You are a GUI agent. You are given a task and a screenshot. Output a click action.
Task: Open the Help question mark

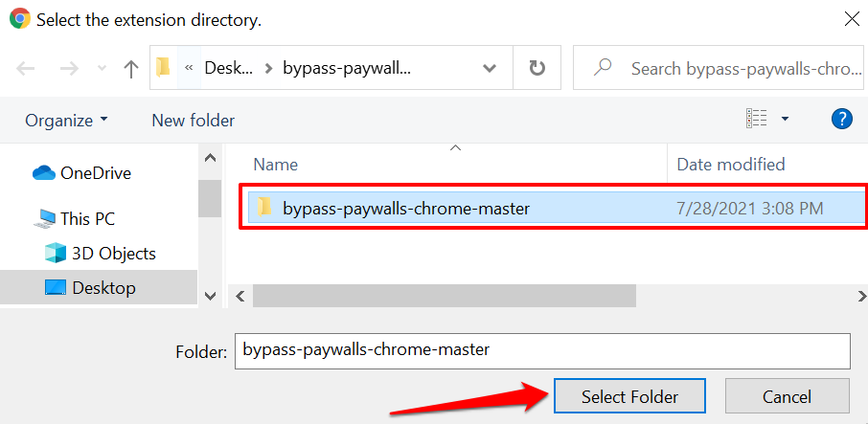pos(841,119)
